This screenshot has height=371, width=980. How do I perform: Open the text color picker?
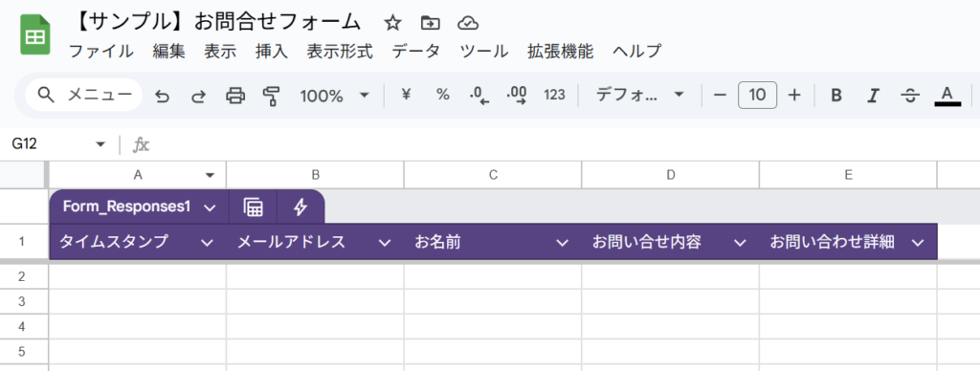[947, 96]
